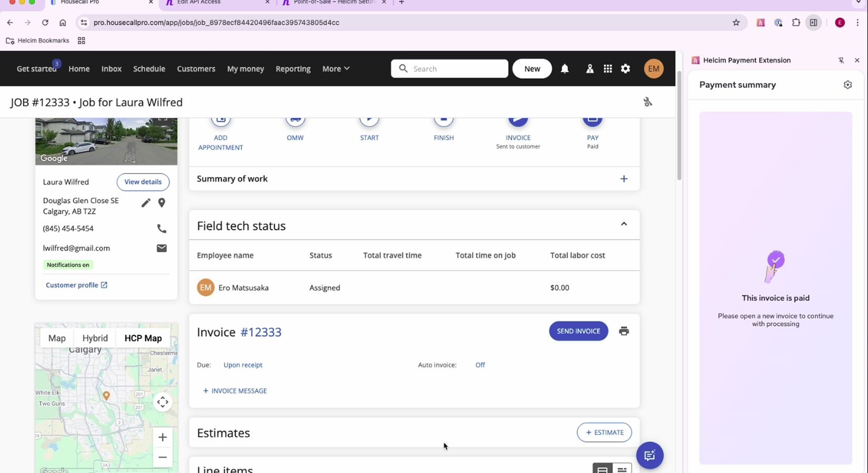Edit the customer address with pencil icon
868x473 pixels.
coord(146,203)
